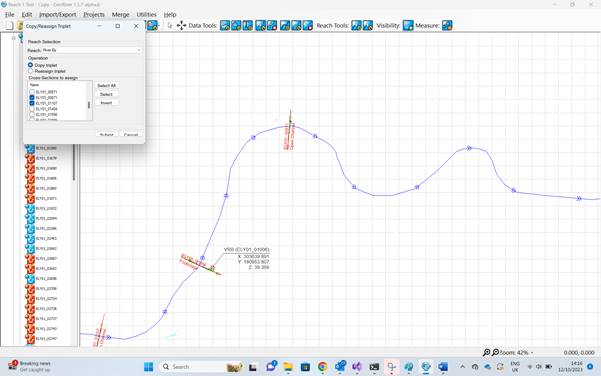Click the Name column header in the dialog list
Image resolution: width=601 pixels, height=376 pixels.
pos(34,85)
